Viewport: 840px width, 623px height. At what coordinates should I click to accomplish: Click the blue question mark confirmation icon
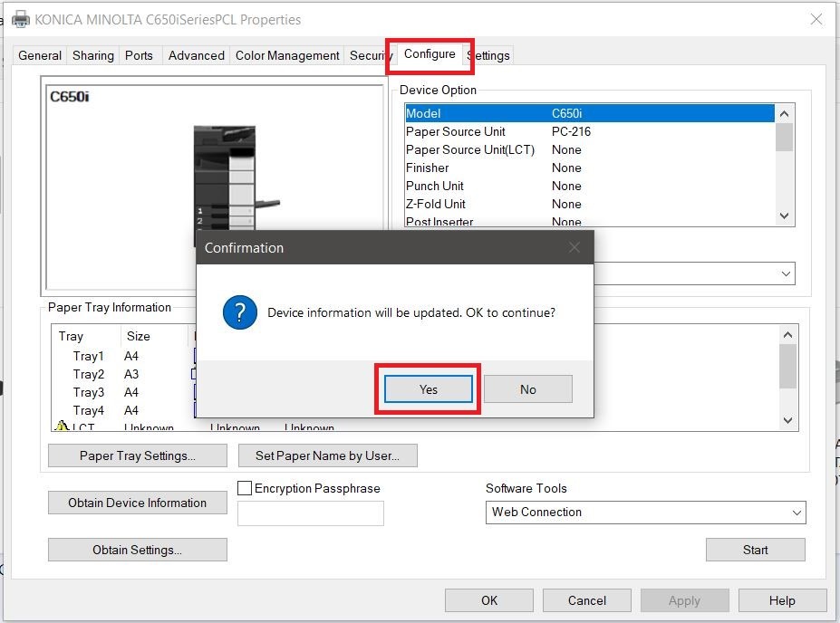click(240, 312)
